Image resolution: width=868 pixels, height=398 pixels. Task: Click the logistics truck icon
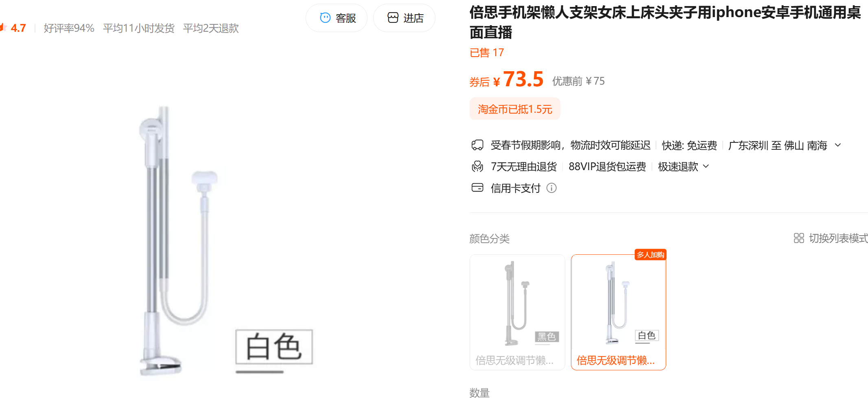coord(477,145)
